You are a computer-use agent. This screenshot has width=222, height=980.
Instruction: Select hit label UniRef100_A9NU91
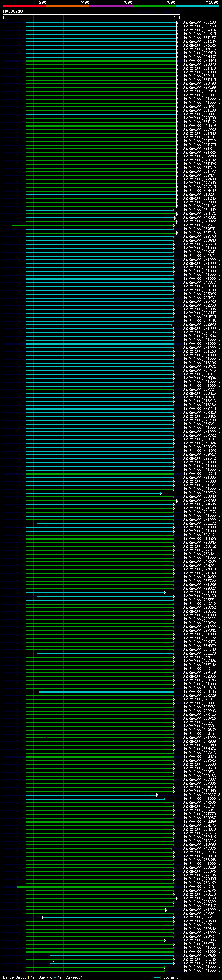pyautogui.click(x=199, y=114)
